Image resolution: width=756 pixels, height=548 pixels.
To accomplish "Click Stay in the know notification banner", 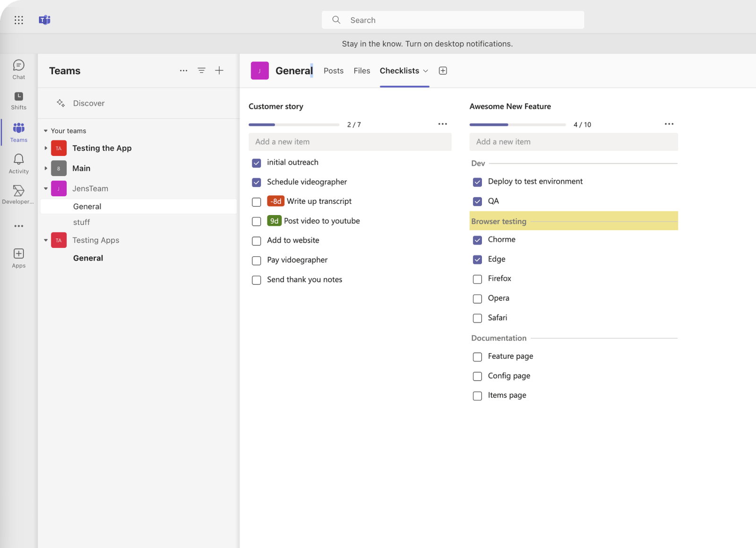I will click(427, 43).
